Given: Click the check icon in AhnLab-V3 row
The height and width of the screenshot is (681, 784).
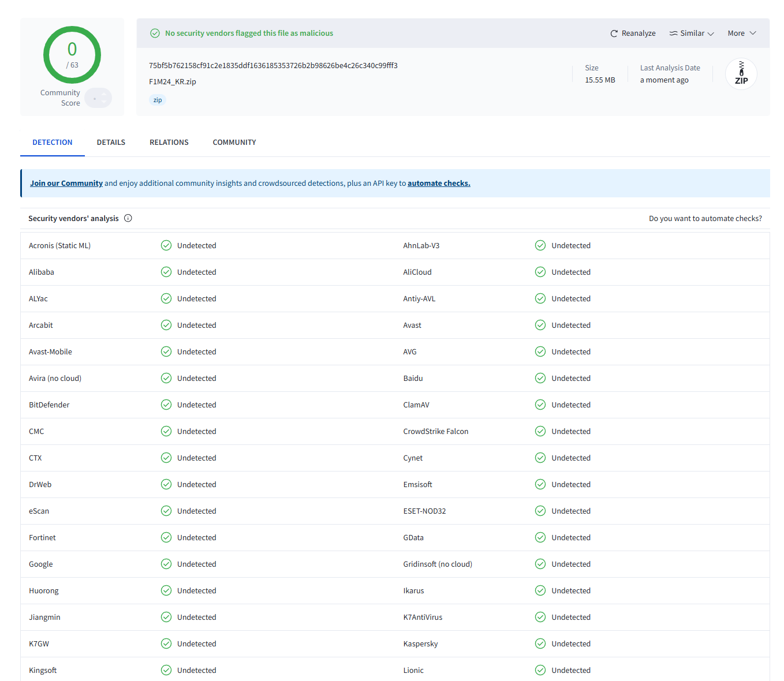Looking at the screenshot, I should (x=540, y=245).
